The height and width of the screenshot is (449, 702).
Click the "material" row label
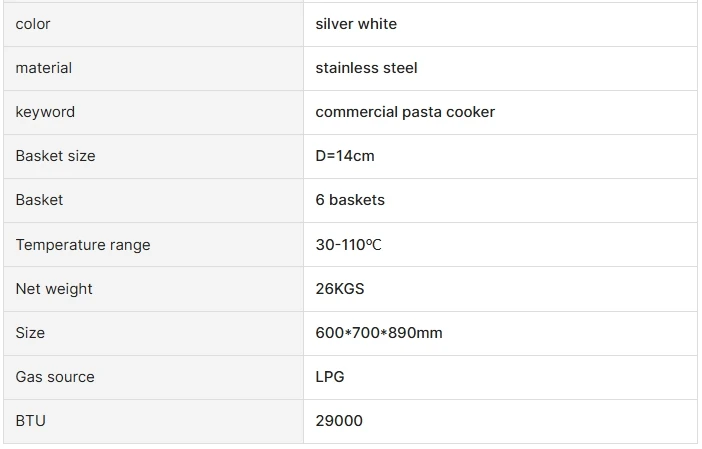coord(44,68)
